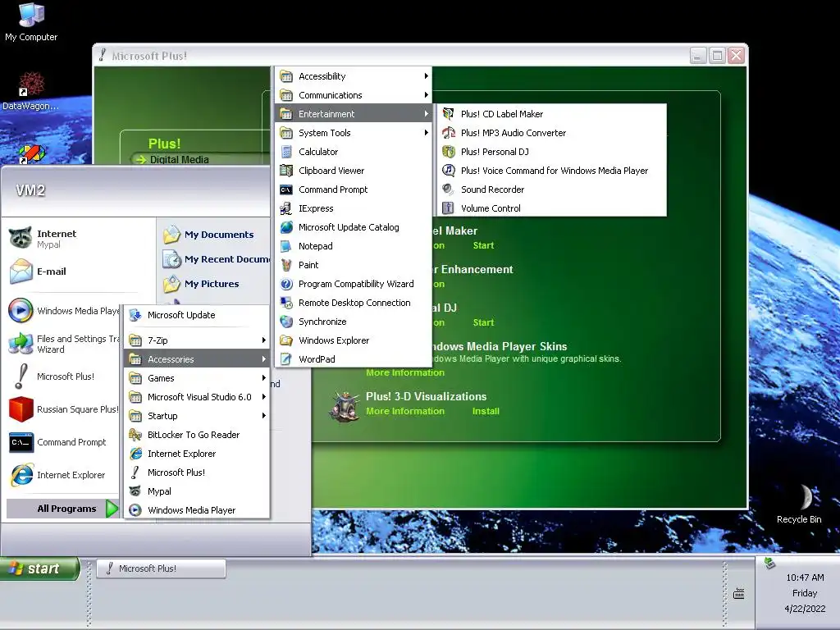Screen dimensions: 840x630
Task: Open My Documents from Start menu
Action: coord(214,235)
